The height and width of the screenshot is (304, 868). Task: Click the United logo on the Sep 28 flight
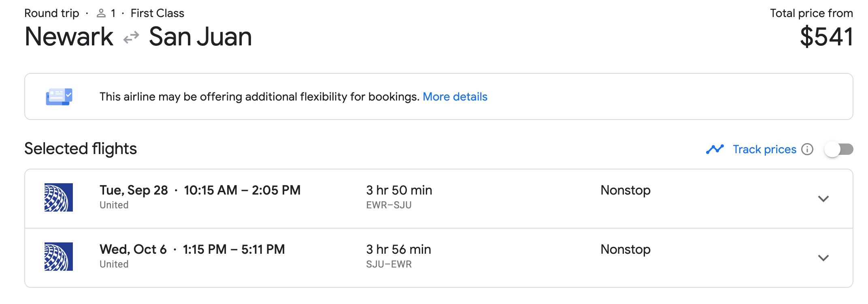click(59, 197)
